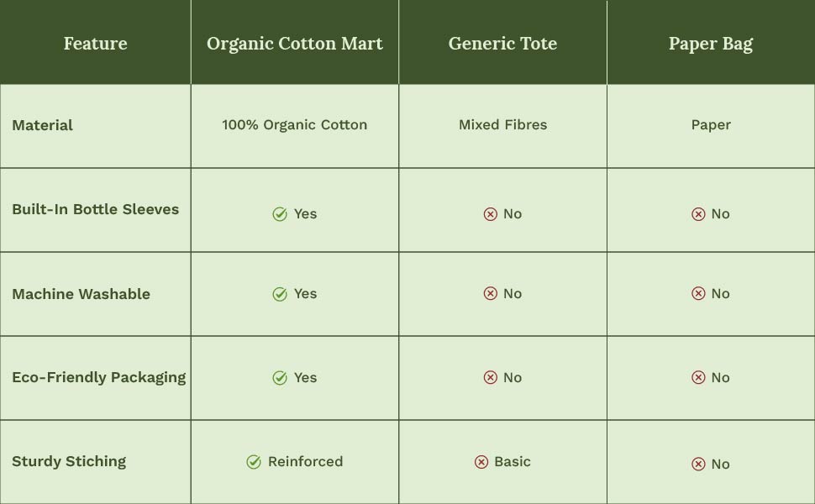Select the Organic Cotton Mart column header
Viewport: 815px width, 504px height.
(295, 44)
